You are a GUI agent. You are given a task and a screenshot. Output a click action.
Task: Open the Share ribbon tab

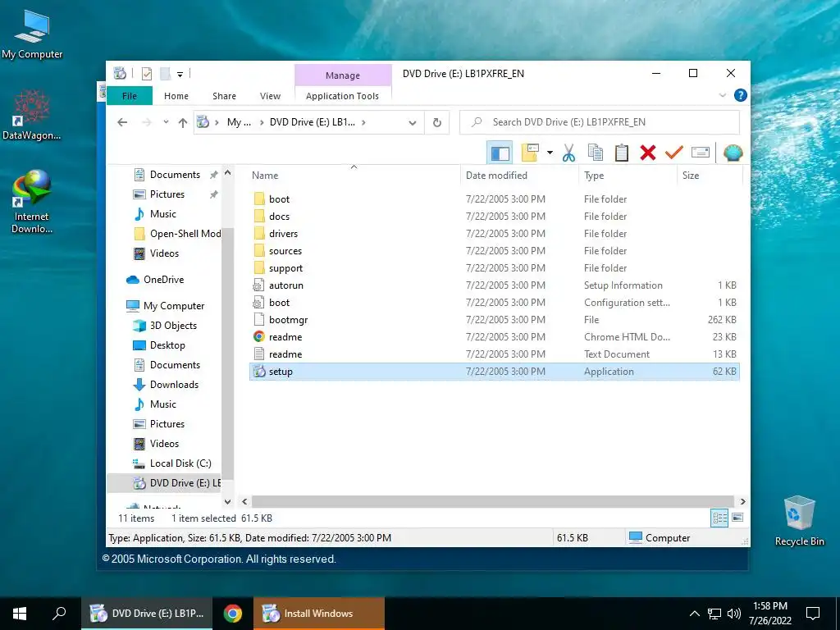click(224, 96)
